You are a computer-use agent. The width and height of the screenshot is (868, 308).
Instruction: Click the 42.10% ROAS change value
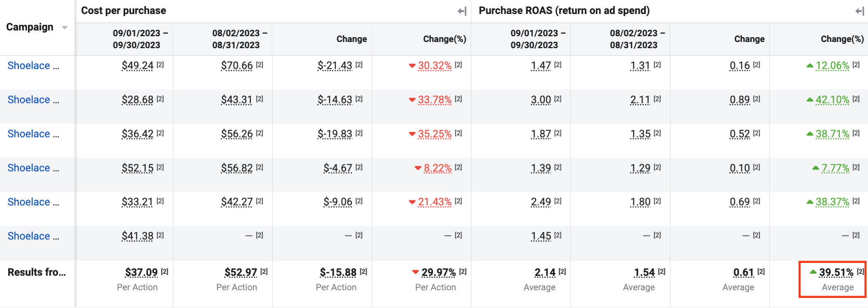[832, 100]
